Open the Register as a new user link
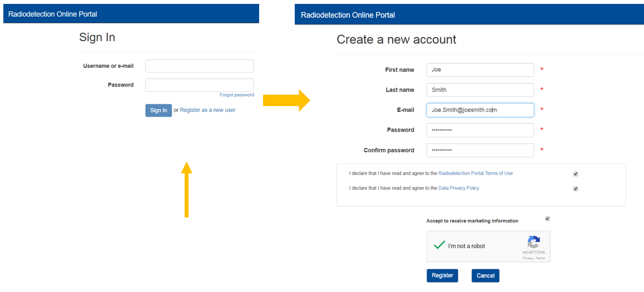 click(207, 110)
